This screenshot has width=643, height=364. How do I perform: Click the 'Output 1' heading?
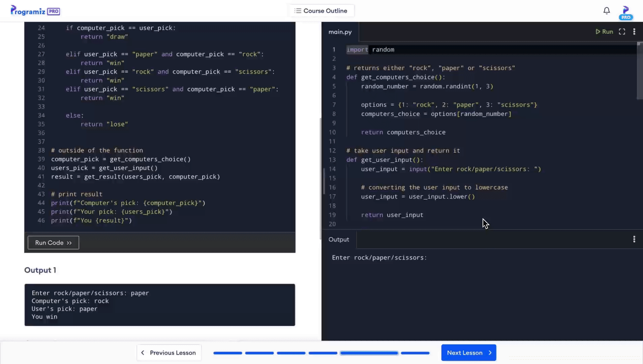[x=40, y=270]
